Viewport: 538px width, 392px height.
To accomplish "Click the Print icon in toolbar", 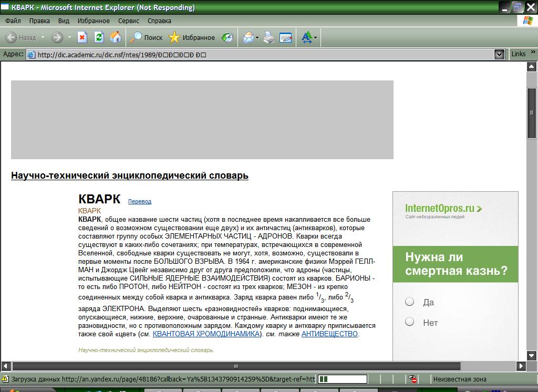I will tap(269, 37).
